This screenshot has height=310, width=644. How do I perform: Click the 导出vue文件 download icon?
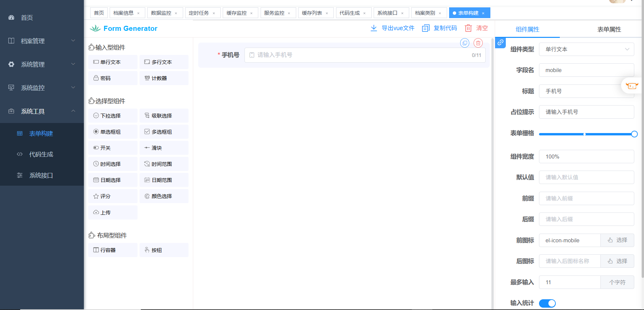coord(374,28)
